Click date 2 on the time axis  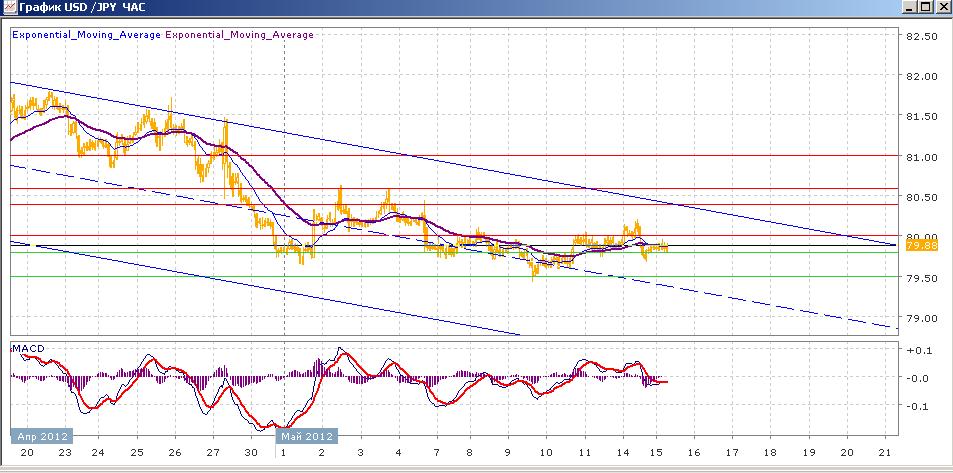322,453
